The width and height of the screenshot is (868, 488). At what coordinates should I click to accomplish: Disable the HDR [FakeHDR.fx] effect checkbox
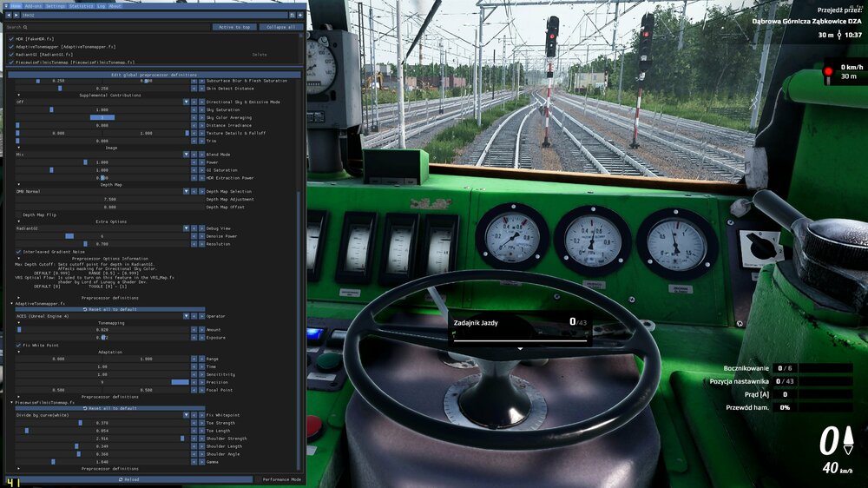click(x=11, y=39)
